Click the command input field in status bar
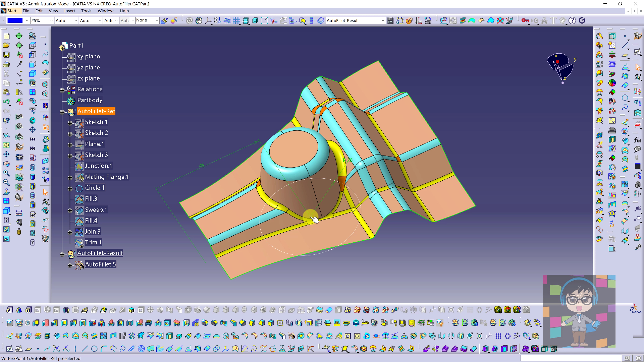Screen dimensions: 644x362 coord(571,358)
